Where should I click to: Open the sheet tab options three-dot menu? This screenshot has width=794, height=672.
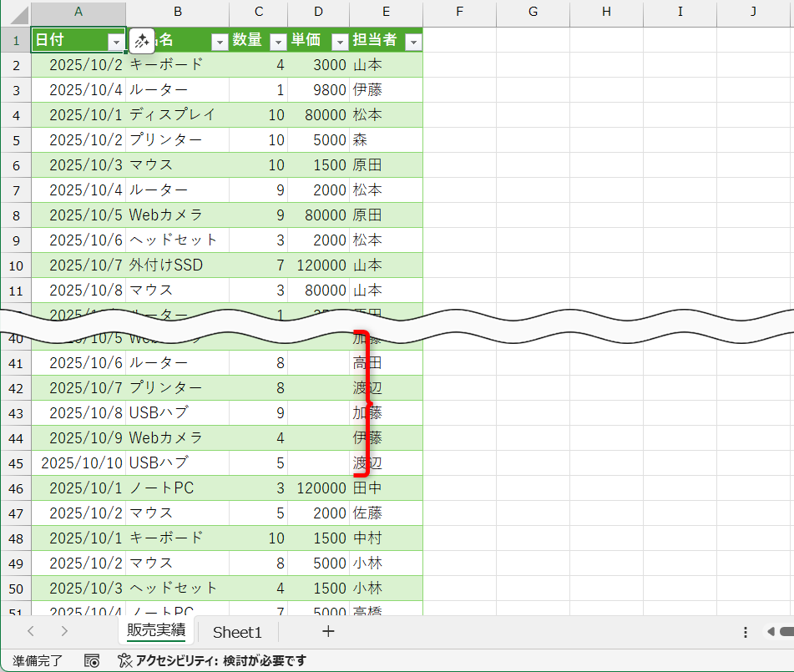point(746,631)
